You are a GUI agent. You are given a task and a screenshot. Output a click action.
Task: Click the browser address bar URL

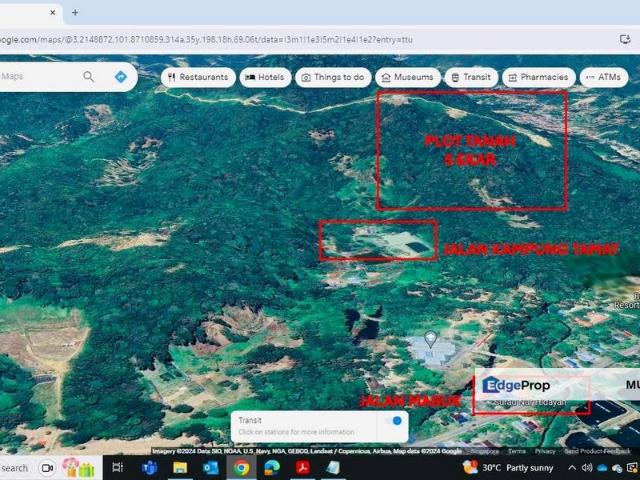pos(206,40)
